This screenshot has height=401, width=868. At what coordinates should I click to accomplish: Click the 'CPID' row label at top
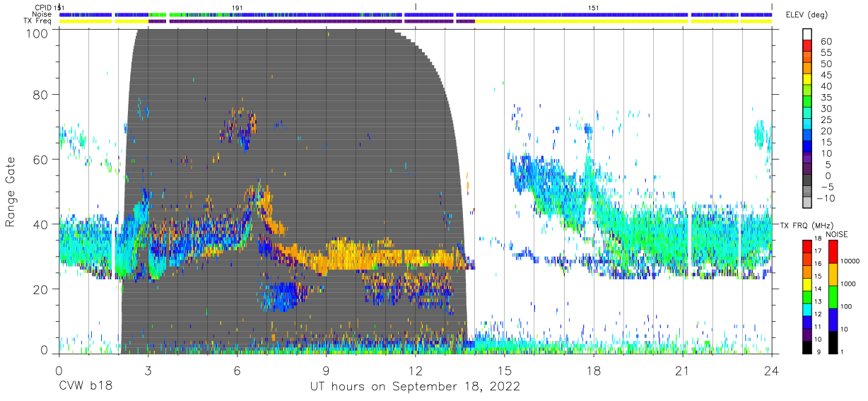click(44, 7)
